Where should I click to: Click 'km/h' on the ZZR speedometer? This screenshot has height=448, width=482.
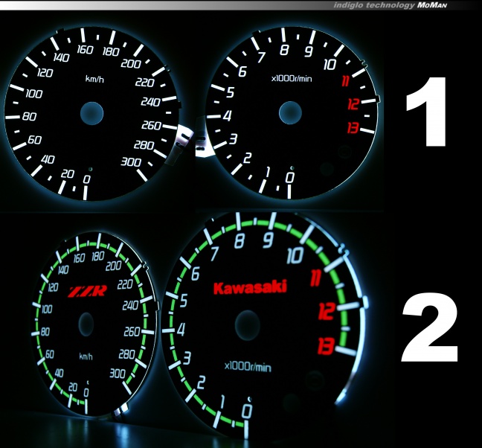[86, 356]
